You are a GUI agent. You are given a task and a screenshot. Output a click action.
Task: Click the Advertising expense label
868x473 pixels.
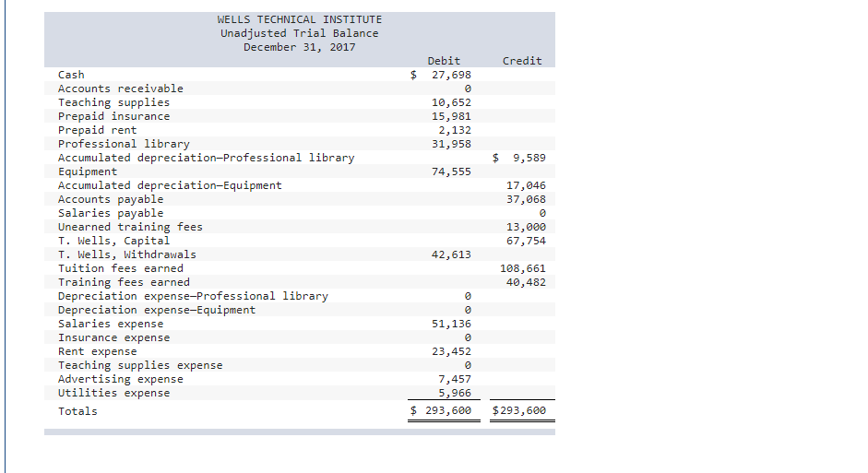coord(121,379)
